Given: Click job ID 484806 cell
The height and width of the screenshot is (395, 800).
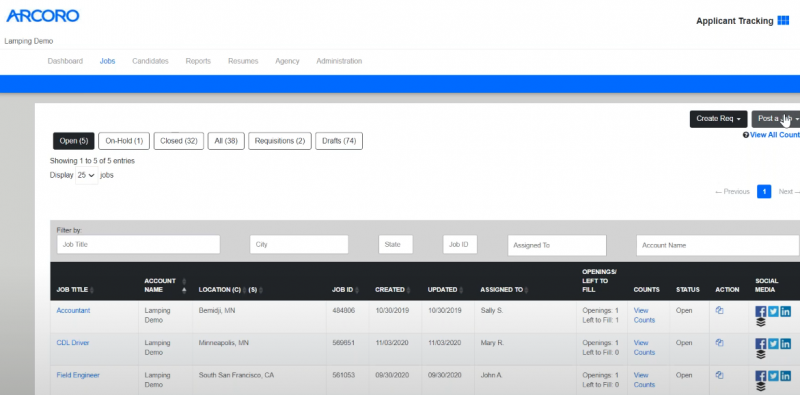Looking at the screenshot, I should tap(343, 310).
